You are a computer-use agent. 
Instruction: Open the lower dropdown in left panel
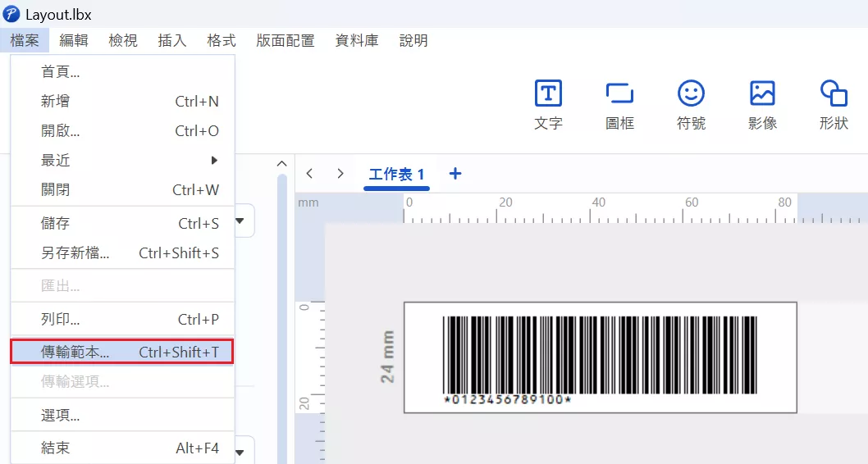244,452
